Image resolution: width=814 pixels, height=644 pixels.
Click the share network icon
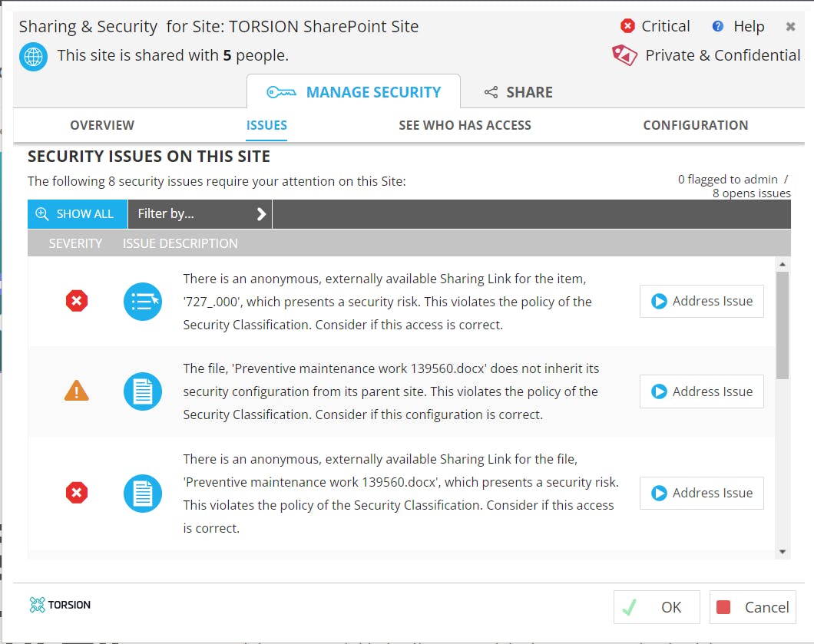click(491, 92)
